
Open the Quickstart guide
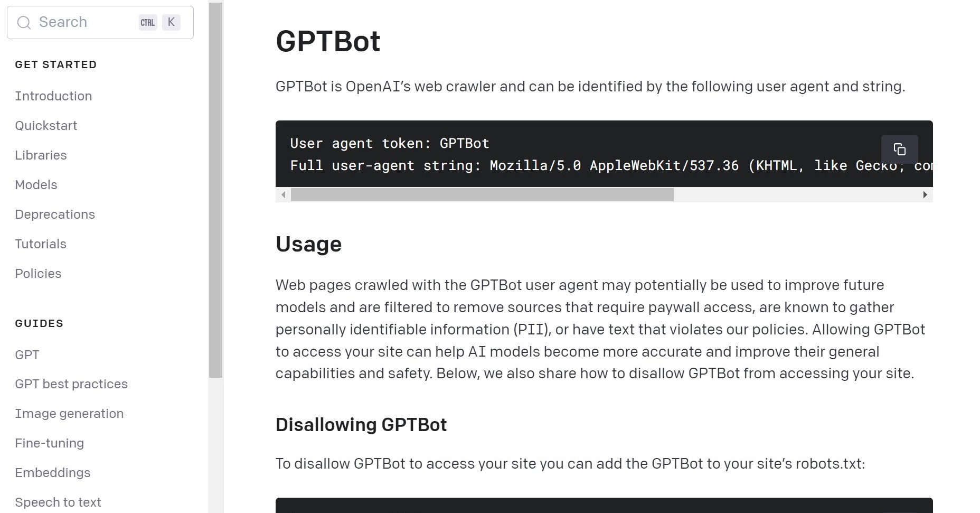coord(46,126)
